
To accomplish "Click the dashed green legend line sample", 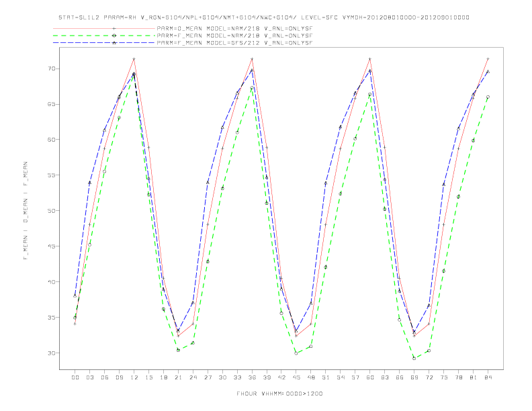I will pyautogui.click(x=104, y=36).
